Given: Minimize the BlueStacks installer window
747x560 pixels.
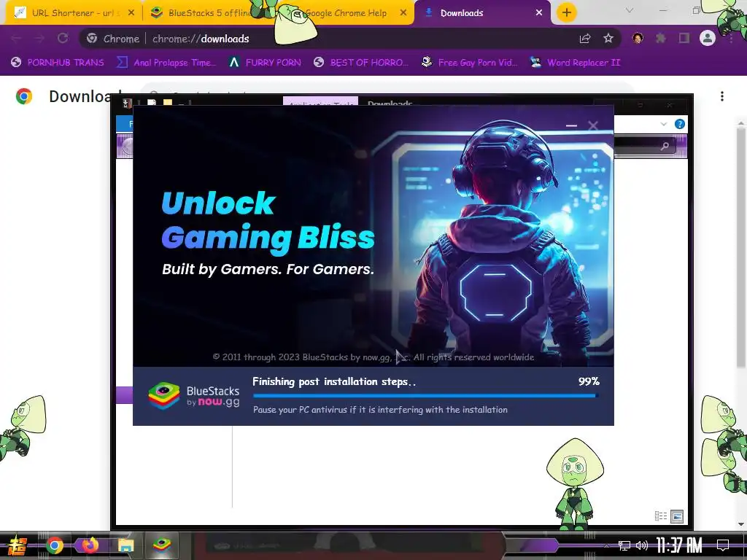Looking at the screenshot, I should click(571, 125).
